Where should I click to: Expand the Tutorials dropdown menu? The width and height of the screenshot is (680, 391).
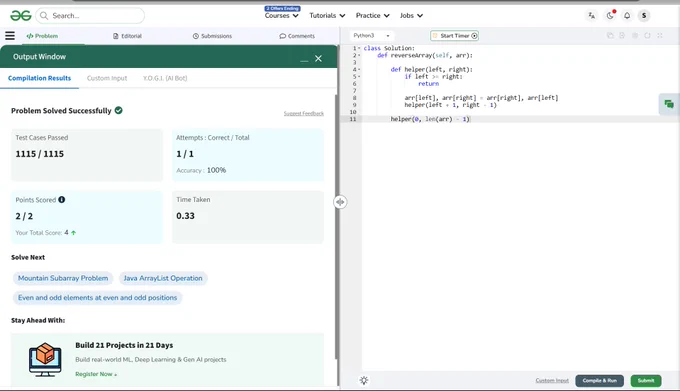(327, 16)
